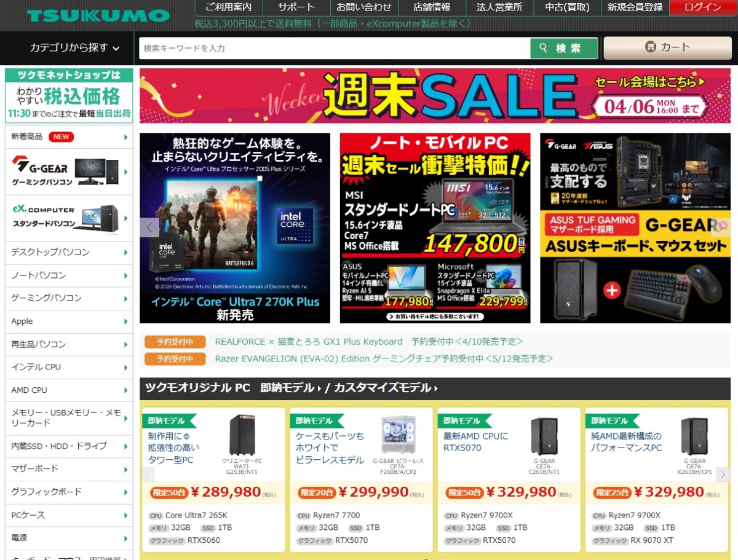
Task: Click the banner carousel's right arrow
Action: 722,226
